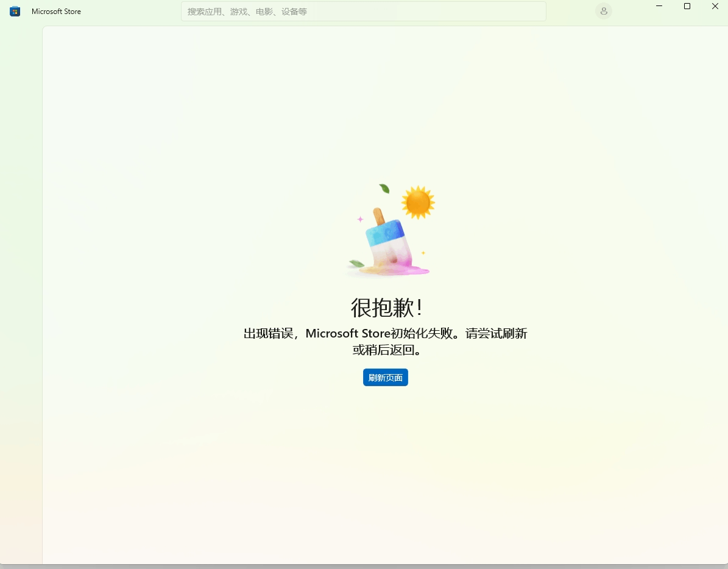Maximize the Microsoft Store window
Viewport: 728px width, 569px height.
(687, 6)
